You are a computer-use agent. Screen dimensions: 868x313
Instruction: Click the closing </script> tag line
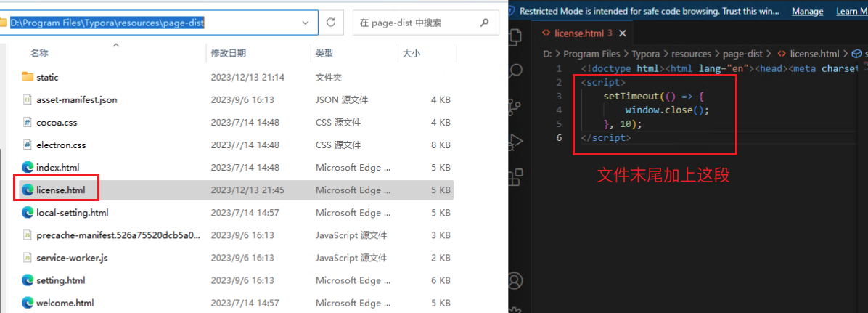pyautogui.click(x=605, y=137)
